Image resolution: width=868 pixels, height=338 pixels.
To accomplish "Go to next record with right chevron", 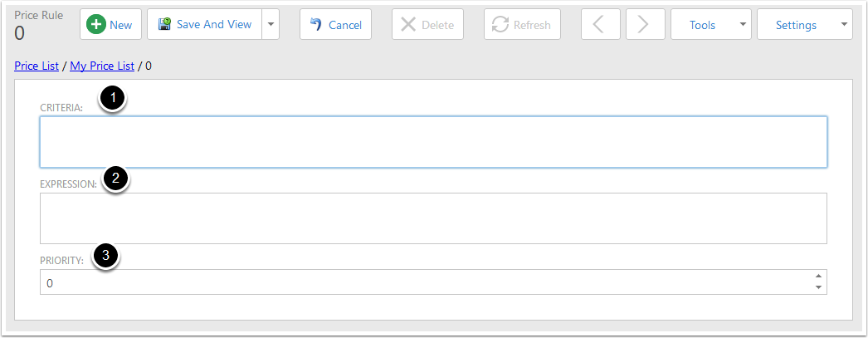I will point(645,24).
